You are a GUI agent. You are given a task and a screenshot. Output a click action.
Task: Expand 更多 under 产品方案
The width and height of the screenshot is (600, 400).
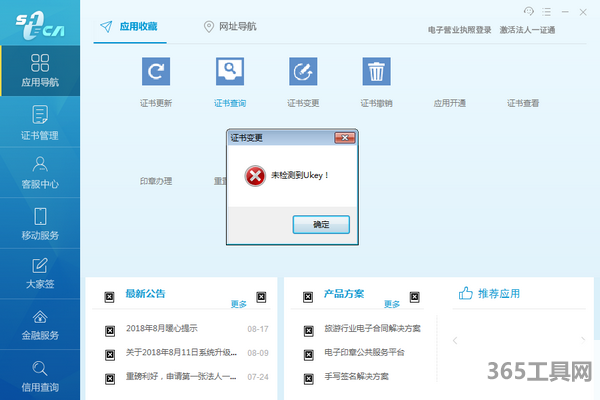(x=392, y=304)
